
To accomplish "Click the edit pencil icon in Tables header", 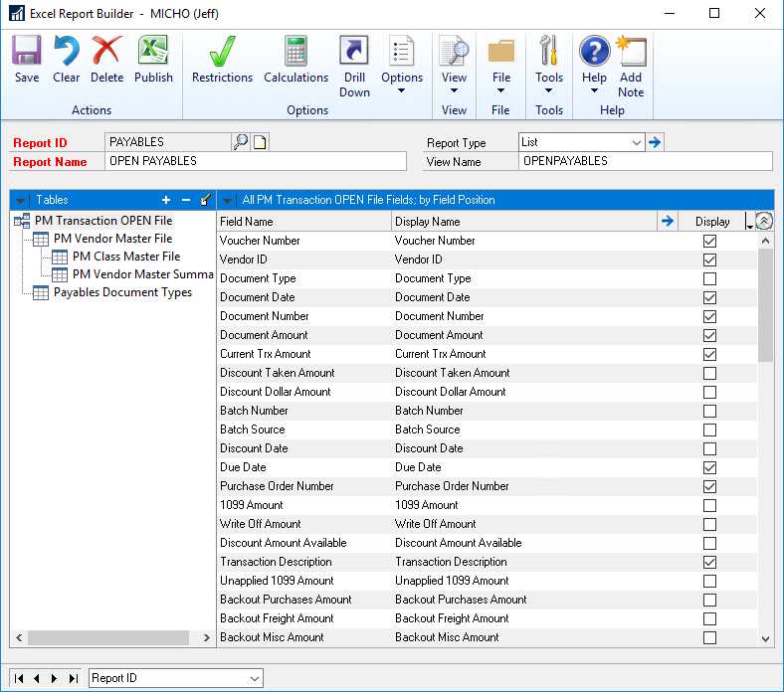I will (x=205, y=200).
